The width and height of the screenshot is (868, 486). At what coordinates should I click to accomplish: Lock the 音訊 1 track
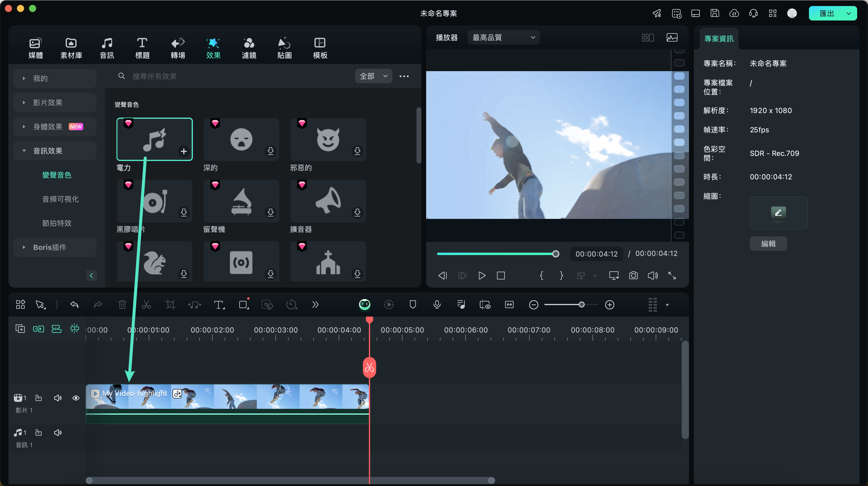click(x=38, y=432)
